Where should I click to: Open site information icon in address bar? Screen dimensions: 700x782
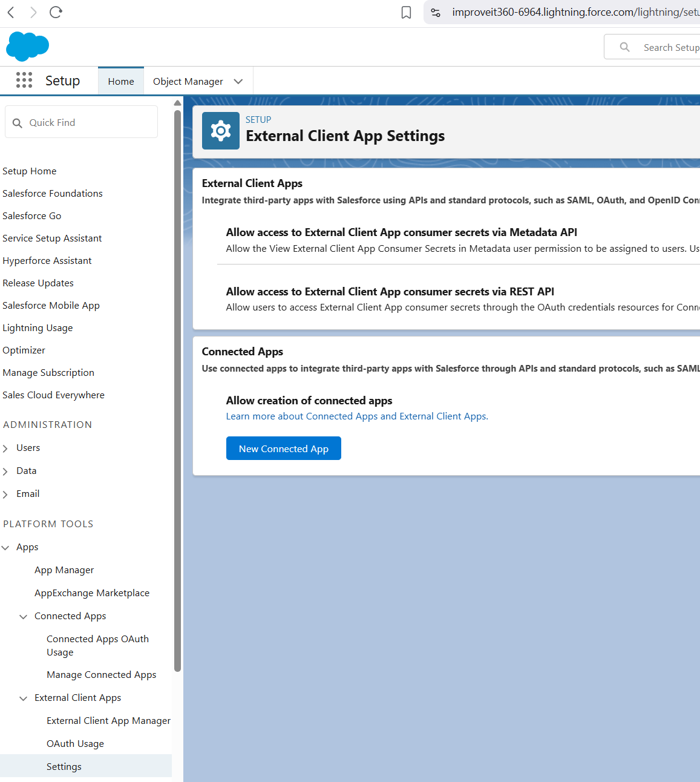[x=436, y=12]
